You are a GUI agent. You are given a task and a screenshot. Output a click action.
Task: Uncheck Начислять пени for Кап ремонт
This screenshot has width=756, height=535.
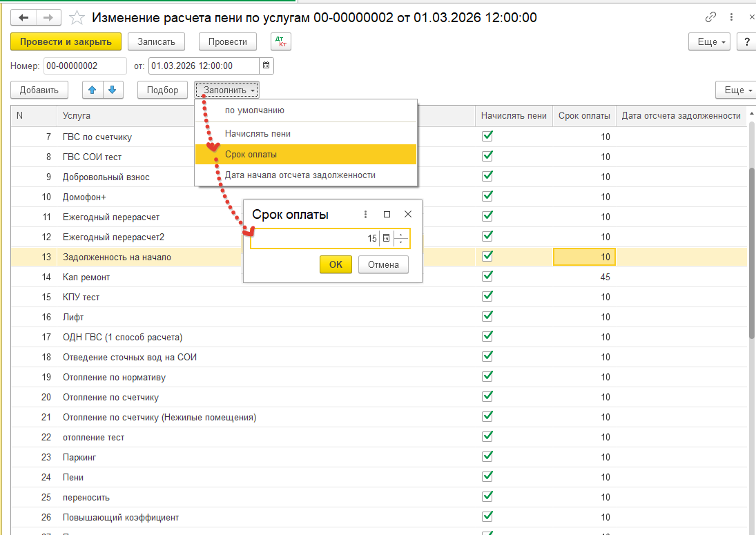click(487, 277)
